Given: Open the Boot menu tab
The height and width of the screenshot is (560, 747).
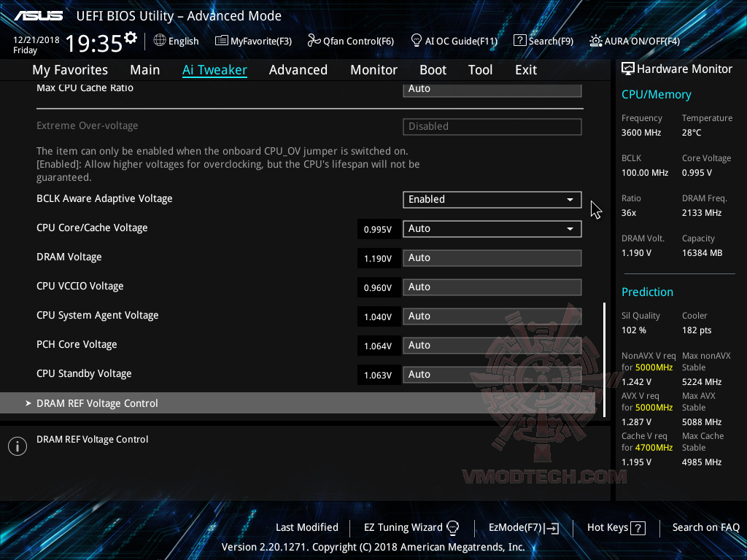Looking at the screenshot, I should click(x=433, y=69).
